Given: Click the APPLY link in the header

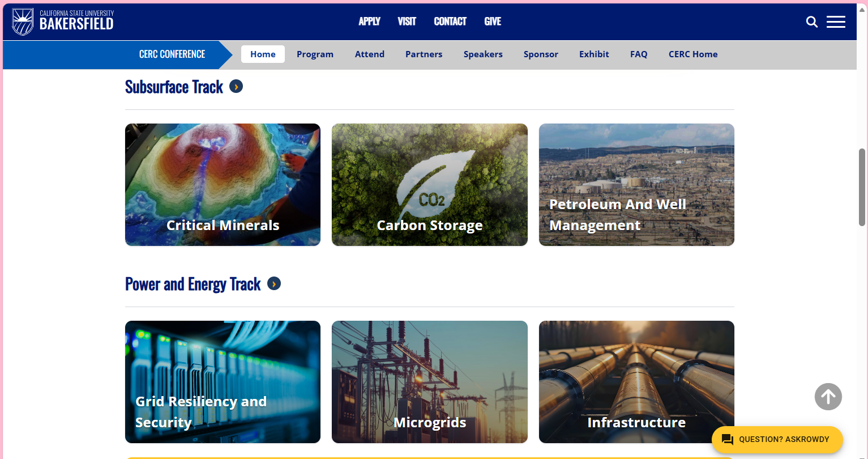Looking at the screenshot, I should tap(369, 22).
